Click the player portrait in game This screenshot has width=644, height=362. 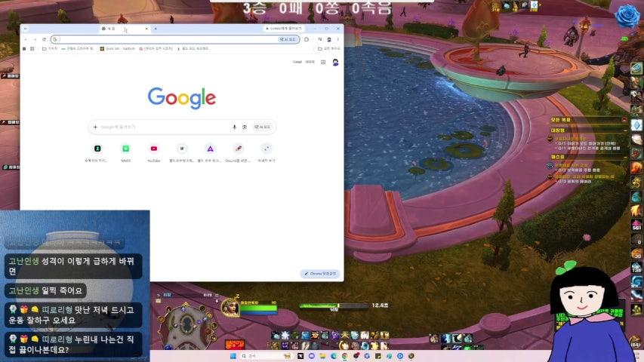coord(230,308)
